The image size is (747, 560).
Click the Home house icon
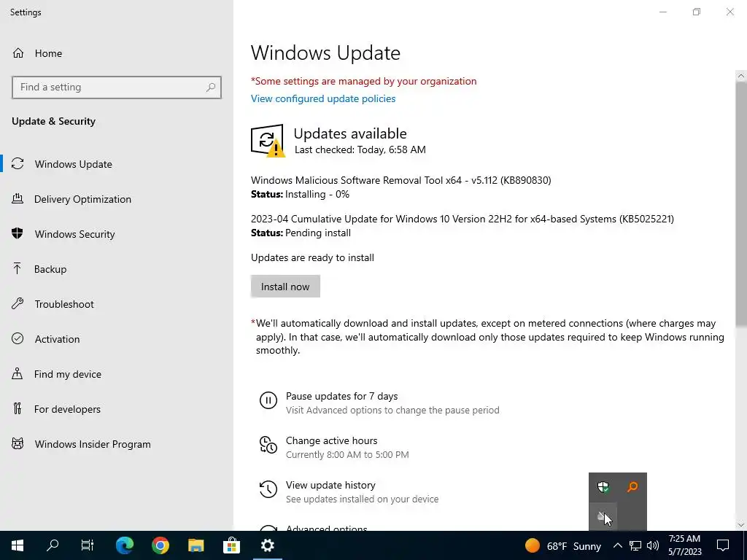[x=18, y=52]
